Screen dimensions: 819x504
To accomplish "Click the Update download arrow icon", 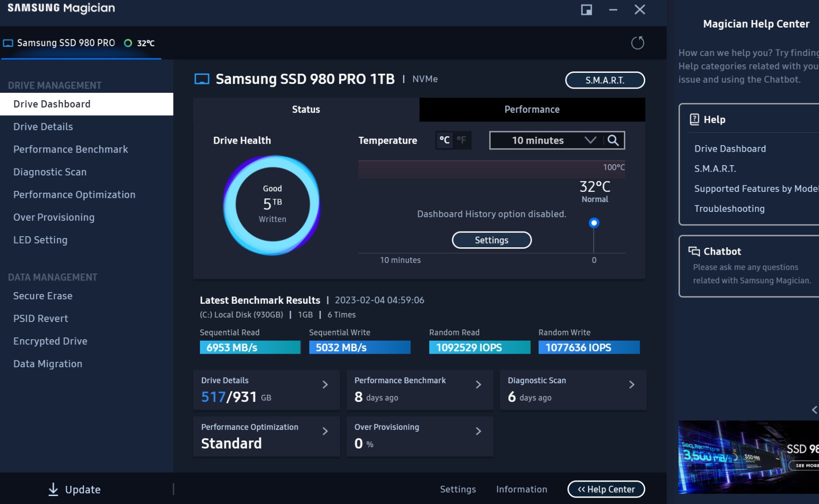I will (x=53, y=489).
